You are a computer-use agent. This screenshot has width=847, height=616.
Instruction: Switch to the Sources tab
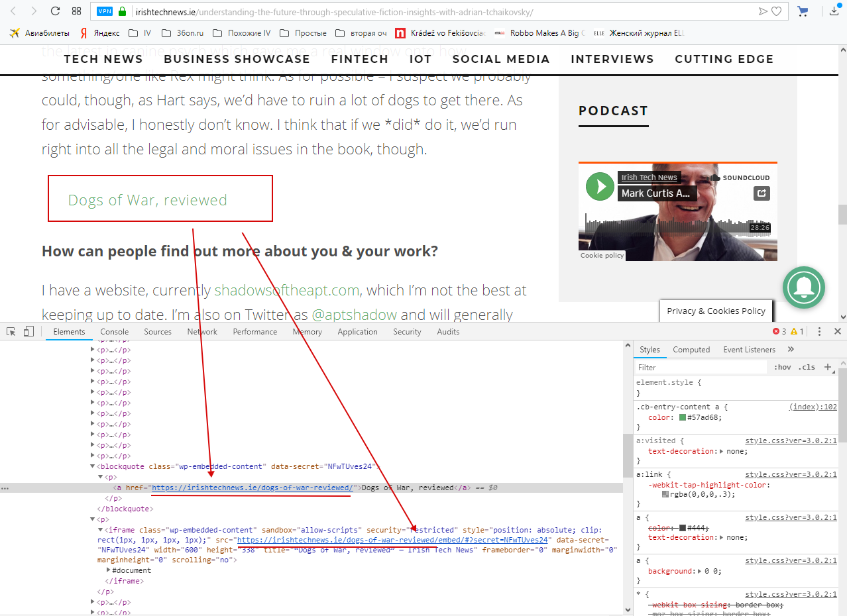click(158, 332)
